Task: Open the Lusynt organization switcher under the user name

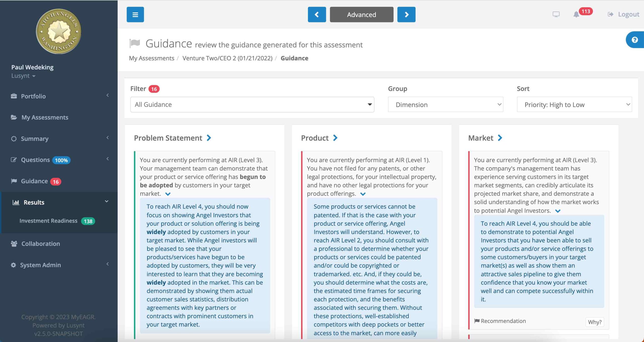Action: pyautogui.click(x=23, y=76)
